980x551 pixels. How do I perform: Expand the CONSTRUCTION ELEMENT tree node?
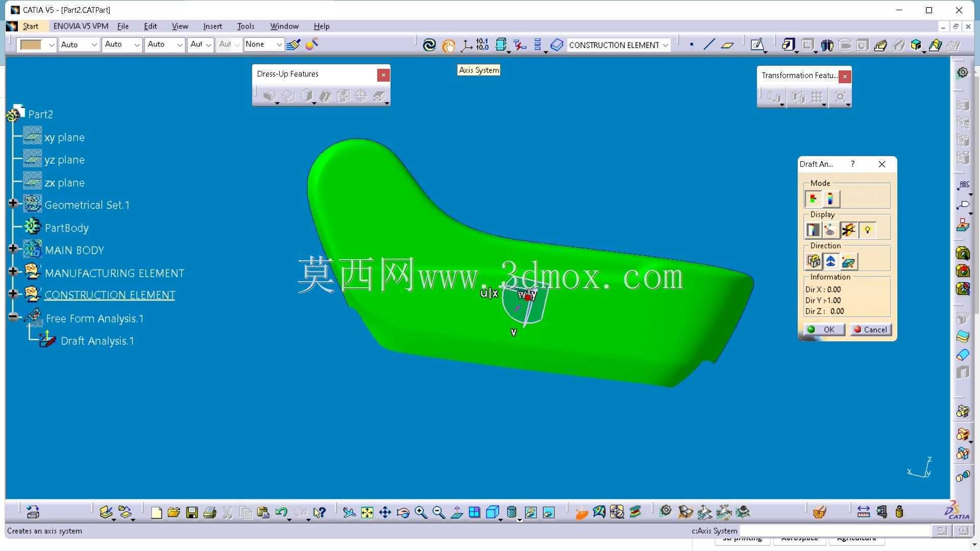pyautogui.click(x=13, y=294)
